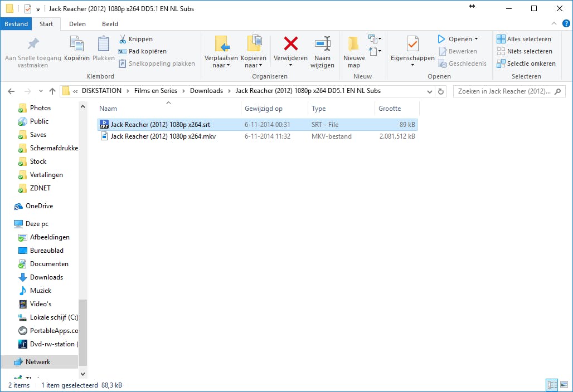573x392 pixels.
Task: Open the Bestand menu tab
Action: pyautogui.click(x=16, y=24)
